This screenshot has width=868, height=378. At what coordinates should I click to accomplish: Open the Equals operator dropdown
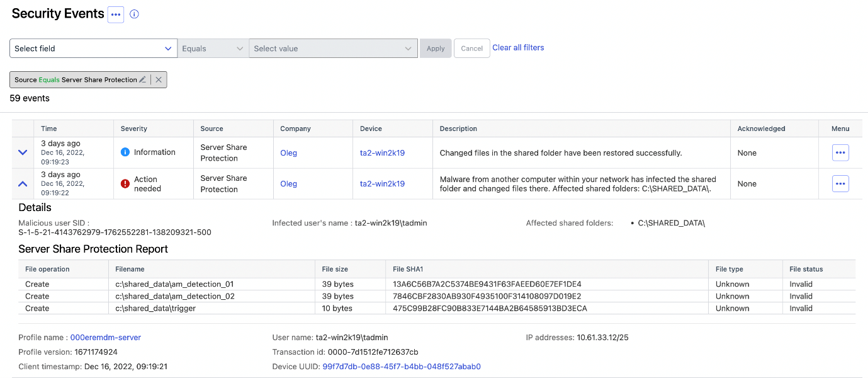click(x=213, y=49)
